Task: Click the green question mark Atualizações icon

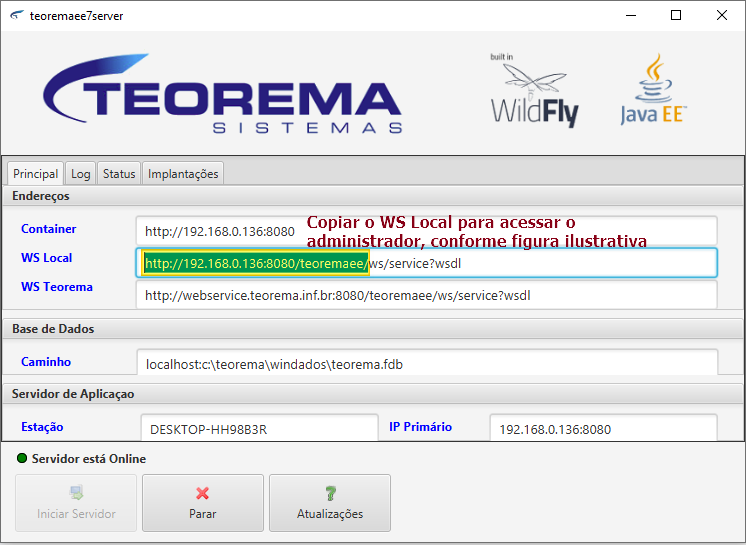Action: tap(331, 493)
